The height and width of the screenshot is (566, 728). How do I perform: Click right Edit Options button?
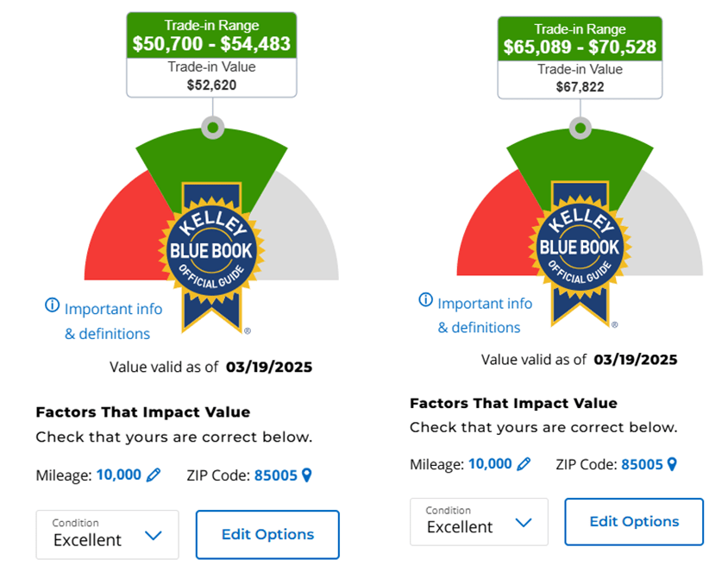634,521
